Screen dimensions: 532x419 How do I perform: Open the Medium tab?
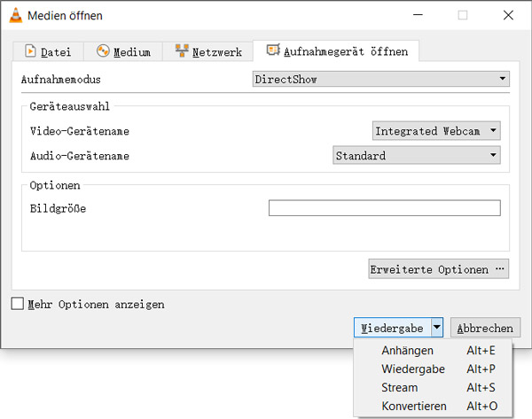click(123, 51)
